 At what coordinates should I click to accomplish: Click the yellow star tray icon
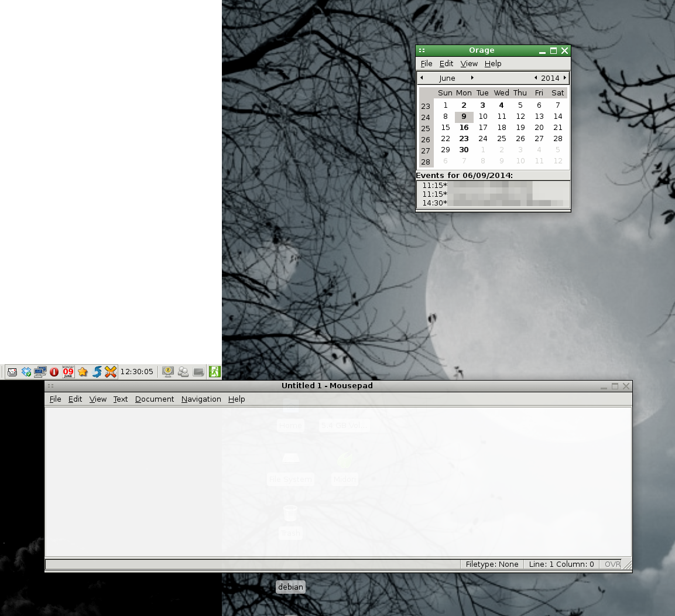point(83,372)
